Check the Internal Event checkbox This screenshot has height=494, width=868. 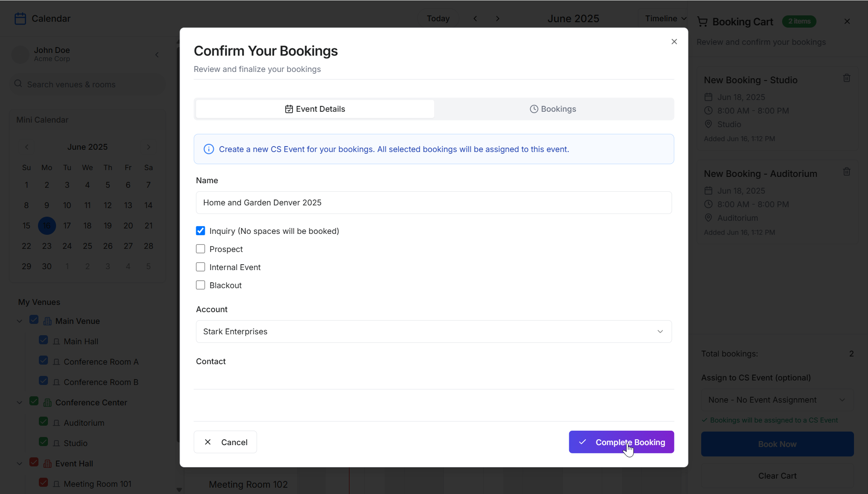[x=200, y=267]
